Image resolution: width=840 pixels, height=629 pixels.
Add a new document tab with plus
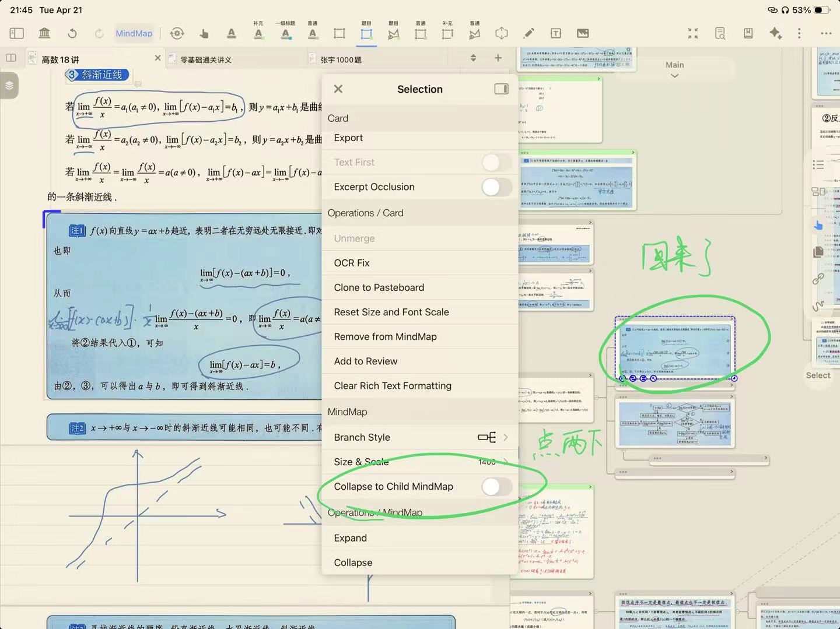click(x=498, y=58)
